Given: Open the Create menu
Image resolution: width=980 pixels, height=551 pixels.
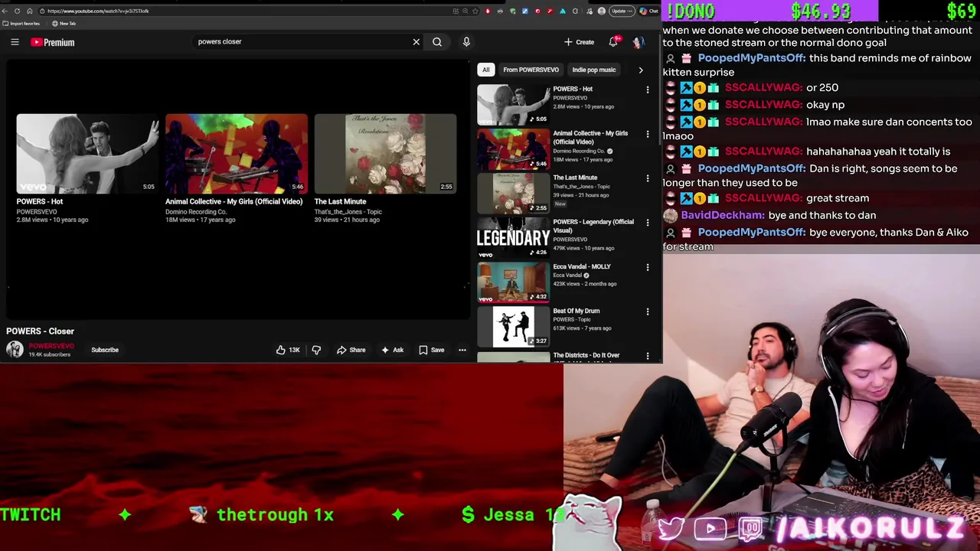Looking at the screenshot, I should pos(579,42).
